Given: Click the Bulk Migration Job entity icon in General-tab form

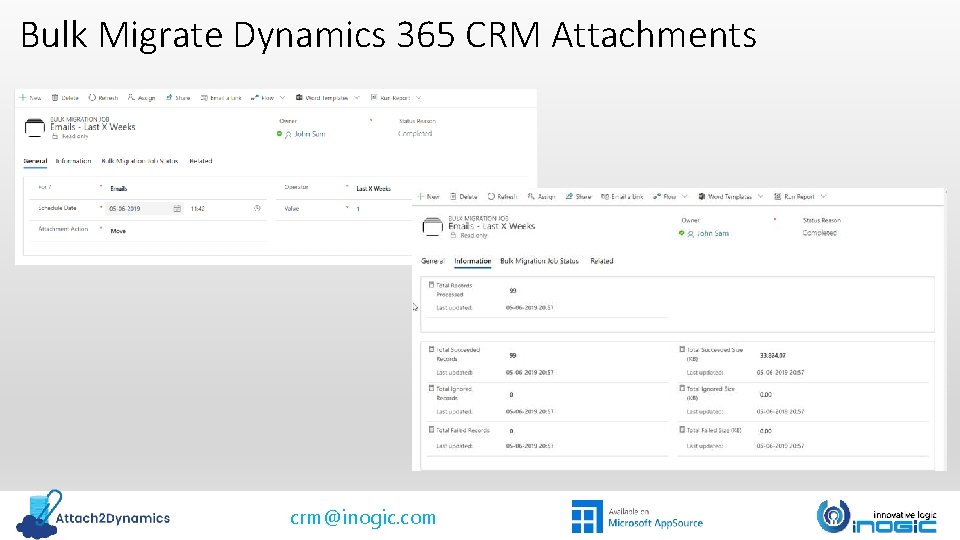Looking at the screenshot, I should click(35, 127).
